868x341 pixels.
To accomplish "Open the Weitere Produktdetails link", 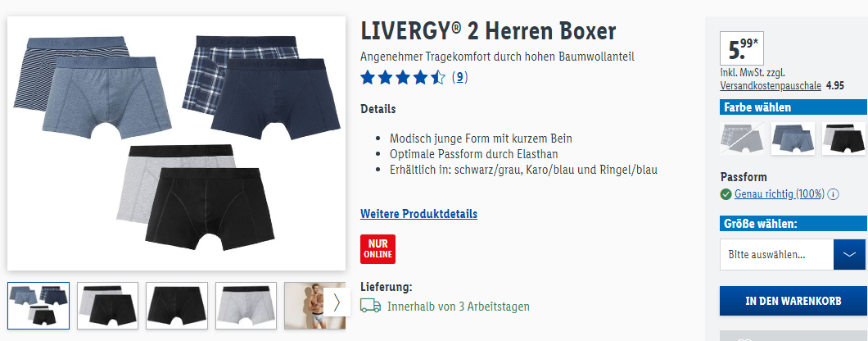I will [418, 214].
